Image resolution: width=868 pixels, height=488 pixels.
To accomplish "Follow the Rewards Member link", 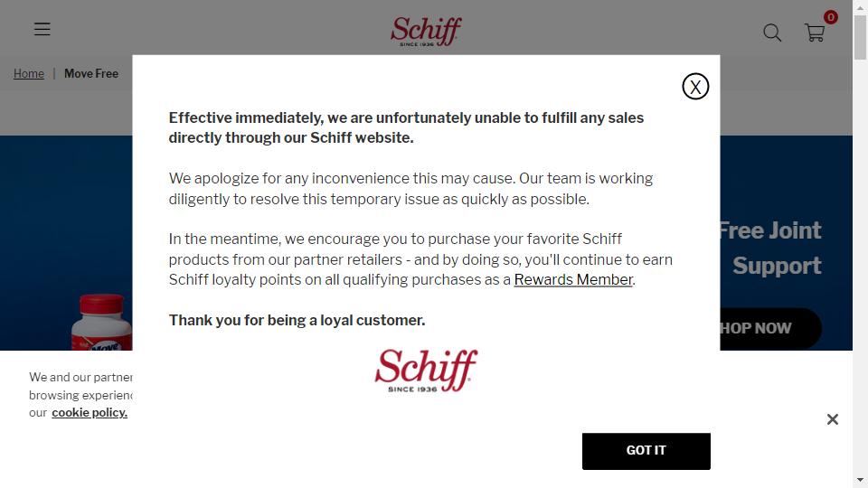I will point(573,280).
